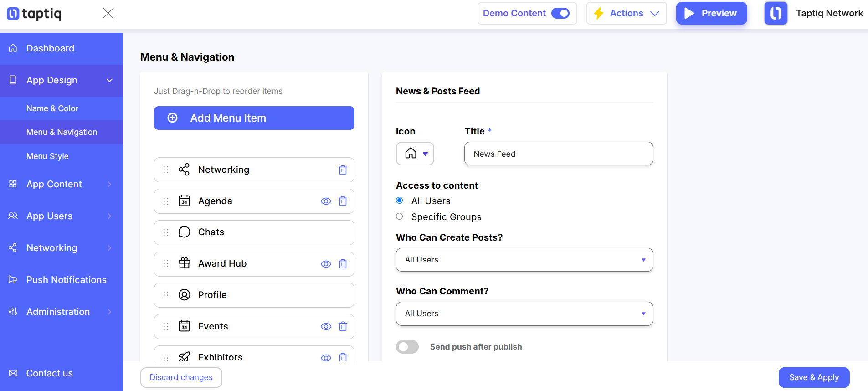Click the Save & Apply button

[x=814, y=377]
